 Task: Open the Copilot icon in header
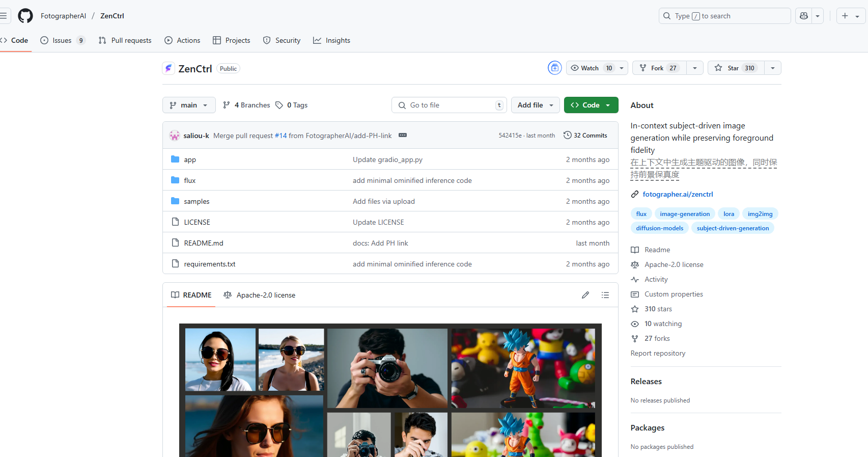[x=804, y=16]
